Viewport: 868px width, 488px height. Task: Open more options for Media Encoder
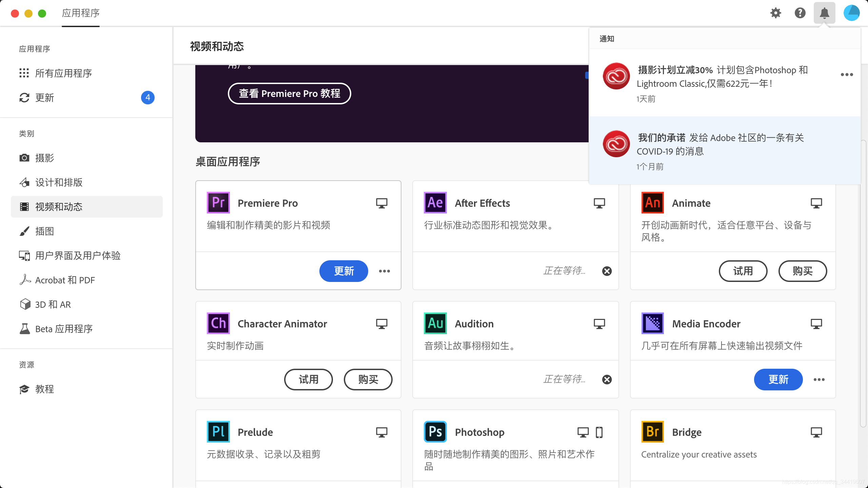point(819,380)
